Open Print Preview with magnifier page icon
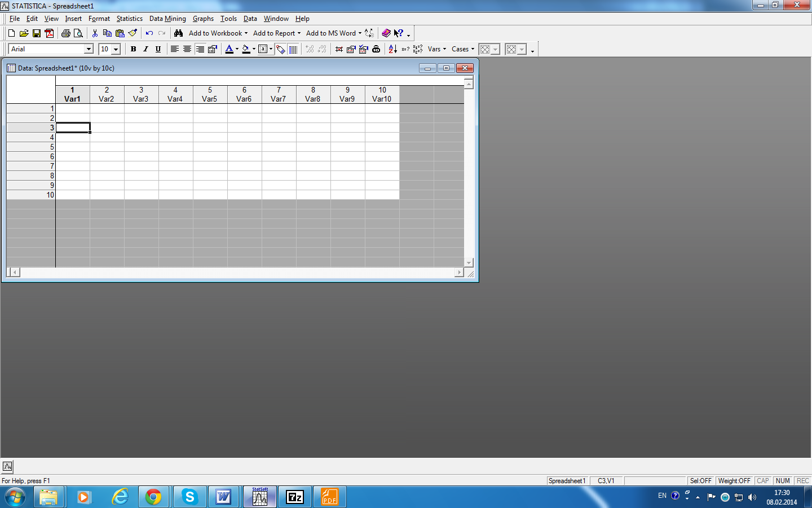This screenshot has width=812, height=508. click(78, 33)
